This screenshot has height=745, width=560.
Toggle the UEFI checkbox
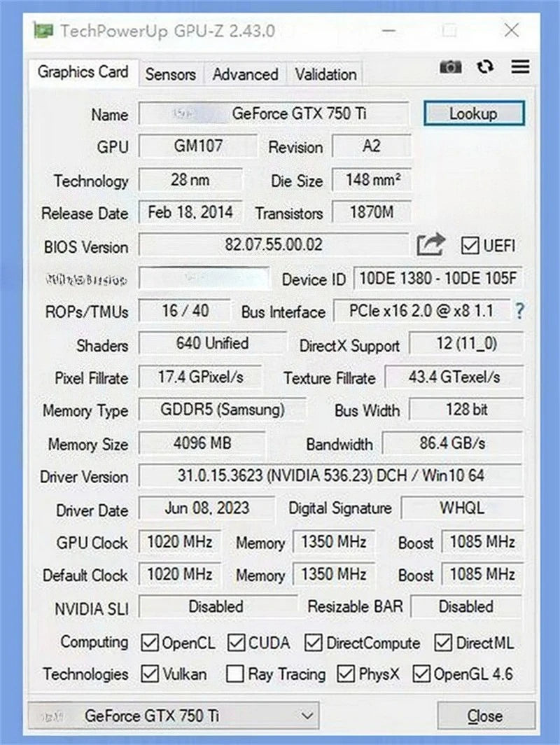(x=470, y=246)
